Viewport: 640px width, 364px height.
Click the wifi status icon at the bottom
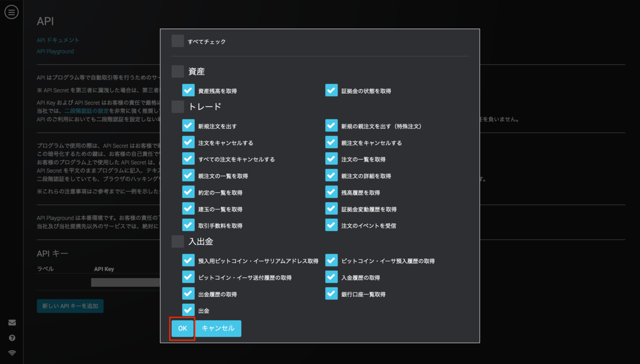coord(11,352)
